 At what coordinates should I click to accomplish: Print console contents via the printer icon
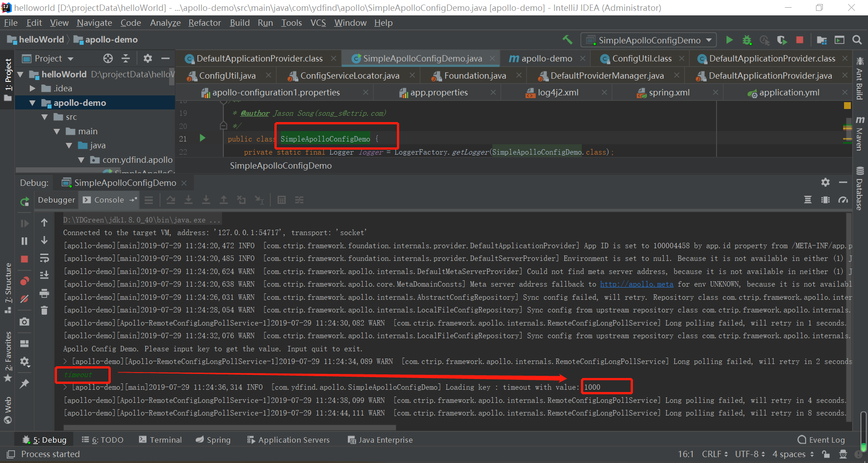coord(44,293)
